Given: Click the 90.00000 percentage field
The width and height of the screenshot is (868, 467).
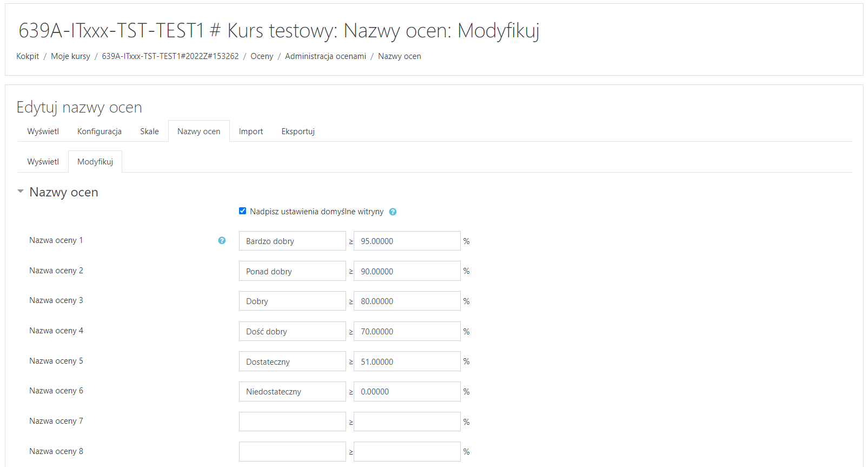Looking at the screenshot, I should point(407,271).
